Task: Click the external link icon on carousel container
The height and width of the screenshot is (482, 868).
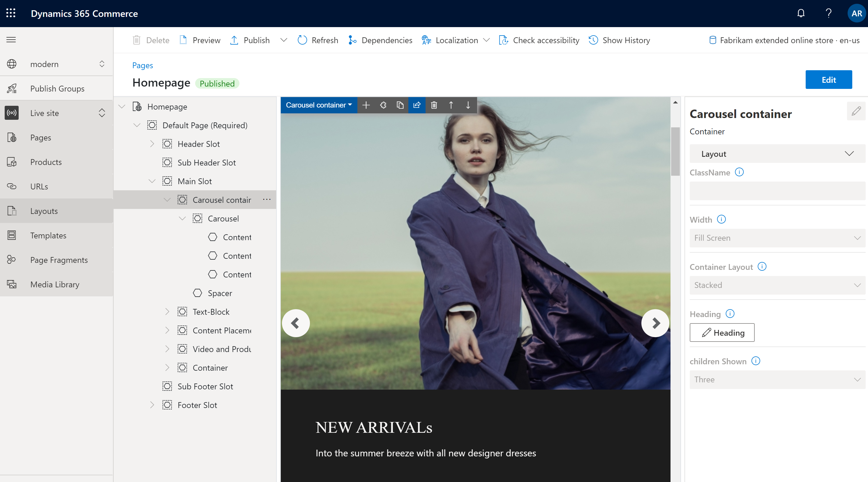Action: pos(418,106)
